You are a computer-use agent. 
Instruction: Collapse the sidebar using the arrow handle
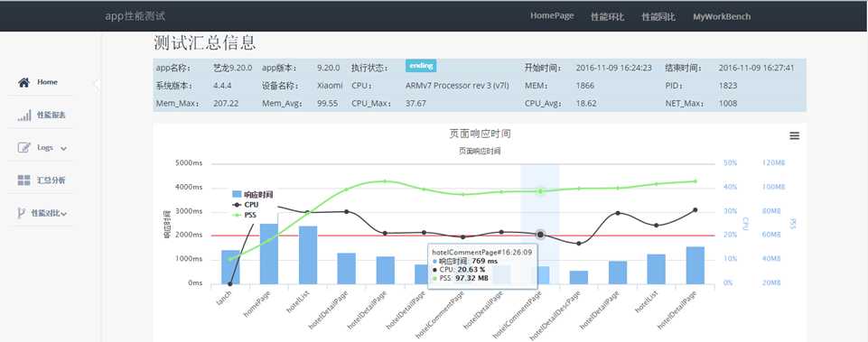tap(97, 85)
